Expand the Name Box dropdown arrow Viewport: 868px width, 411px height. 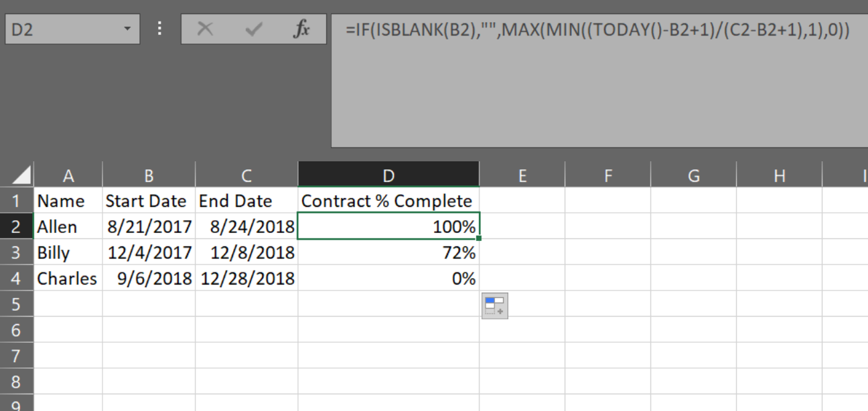pos(127,29)
